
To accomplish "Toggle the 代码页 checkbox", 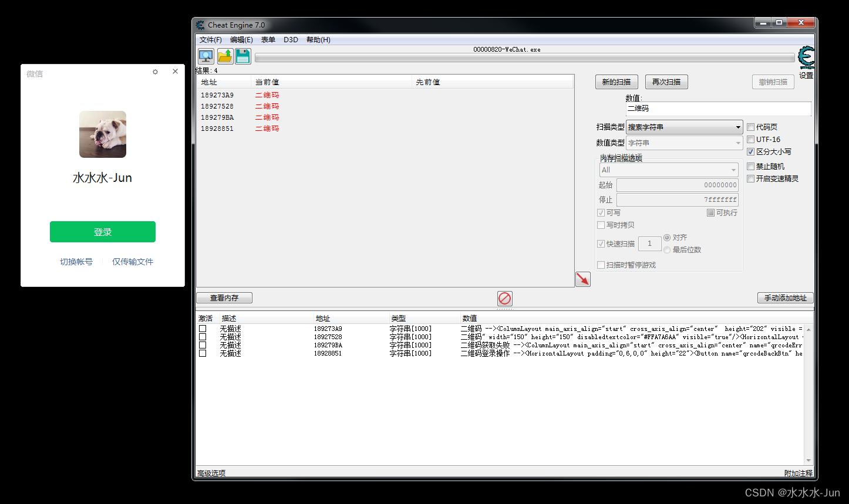I will pyautogui.click(x=750, y=127).
